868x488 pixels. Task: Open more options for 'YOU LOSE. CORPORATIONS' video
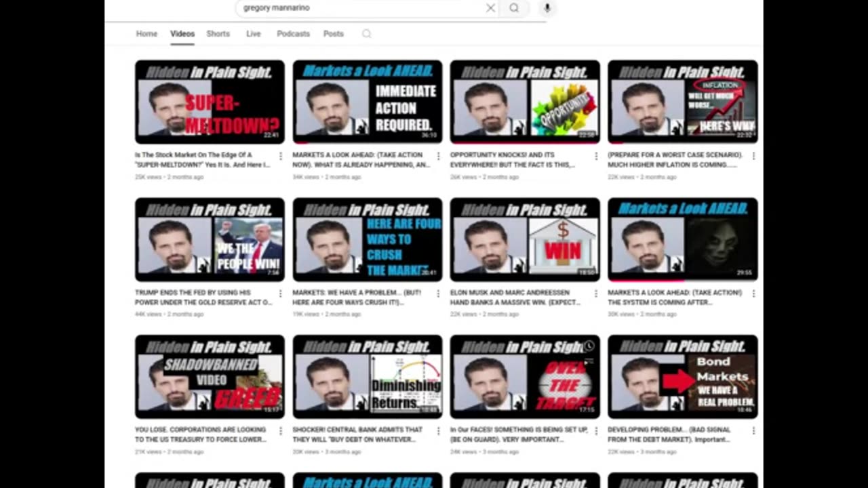(281, 430)
